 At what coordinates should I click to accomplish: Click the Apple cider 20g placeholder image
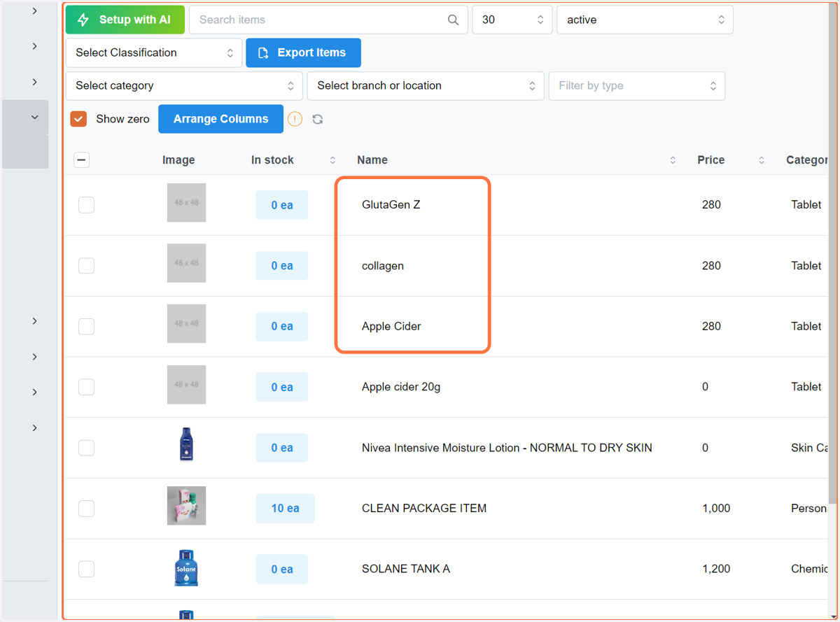pos(186,385)
